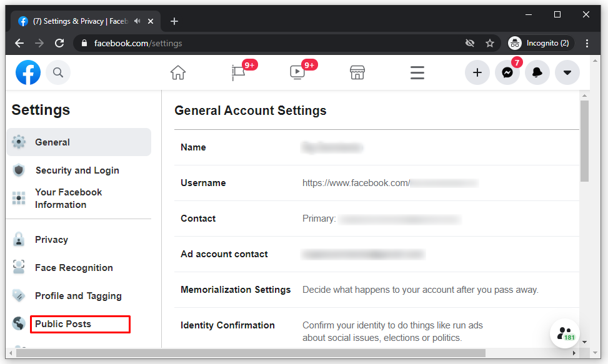The image size is (608, 364).
Task: Open a new browser tab
Action: click(174, 21)
